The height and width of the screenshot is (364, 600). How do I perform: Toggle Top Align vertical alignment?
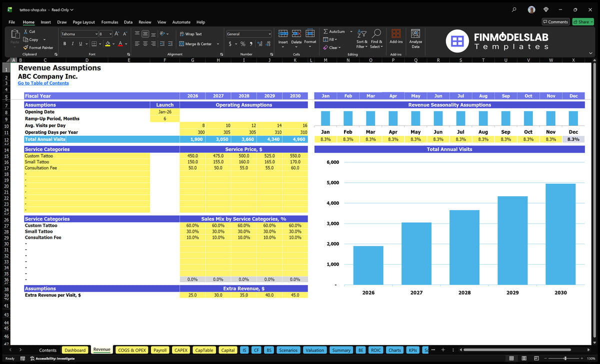tap(137, 34)
